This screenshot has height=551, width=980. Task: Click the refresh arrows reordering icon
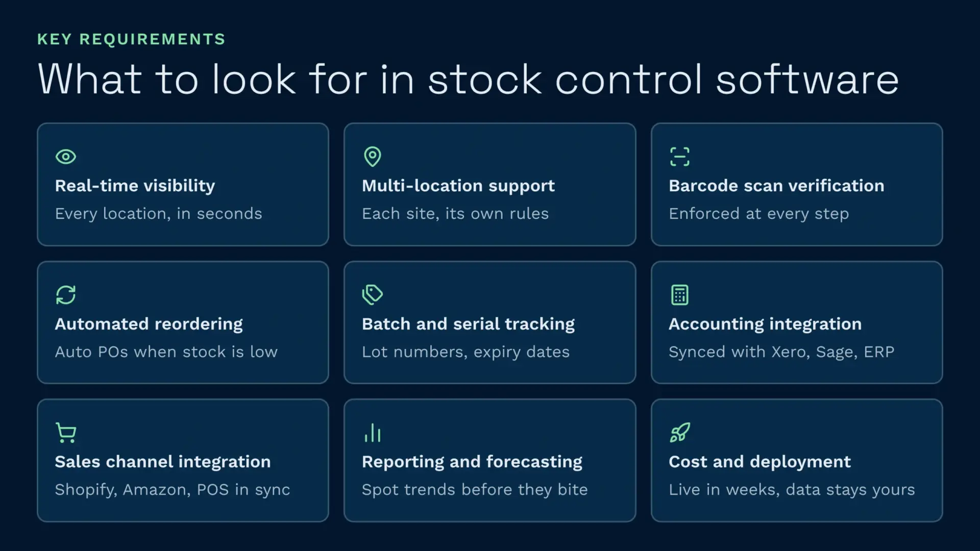click(66, 295)
